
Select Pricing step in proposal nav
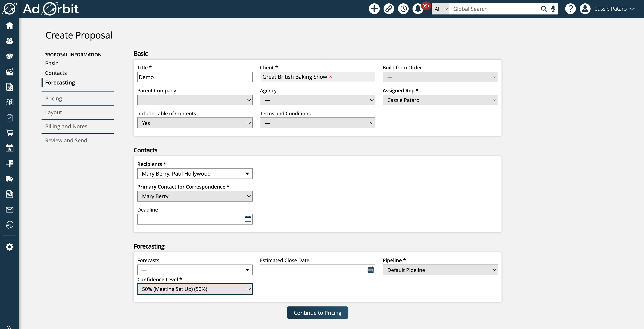[53, 99]
